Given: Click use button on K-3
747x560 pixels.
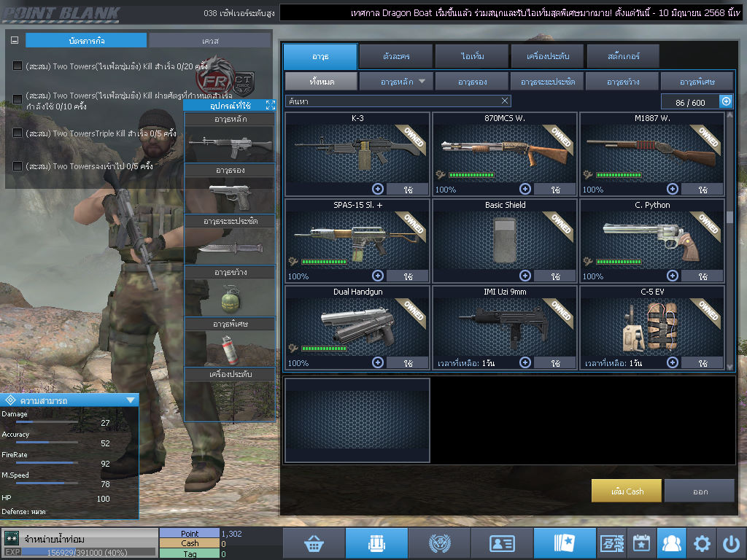Looking at the screenshot, I should 408,190.
